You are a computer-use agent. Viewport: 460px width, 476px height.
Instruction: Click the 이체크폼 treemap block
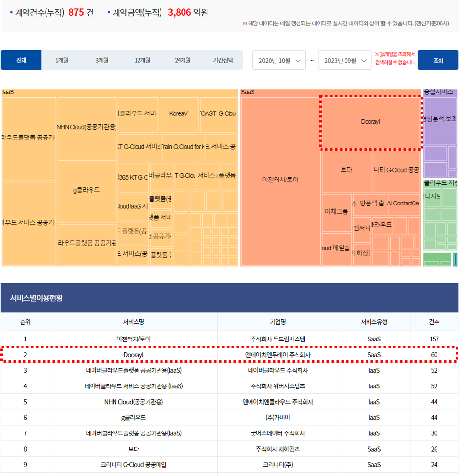[336, 212]
